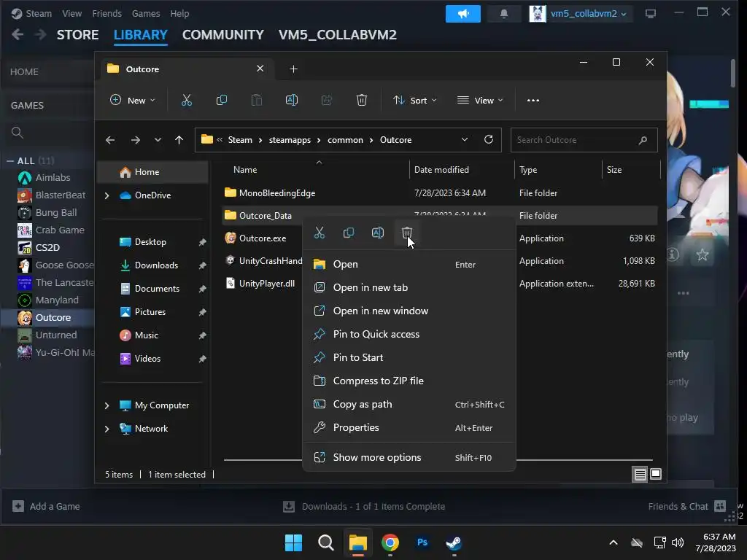
Task: Click the search magnifier in Search Outcore box
Action: pyautogui.click(x=643, y=140)
